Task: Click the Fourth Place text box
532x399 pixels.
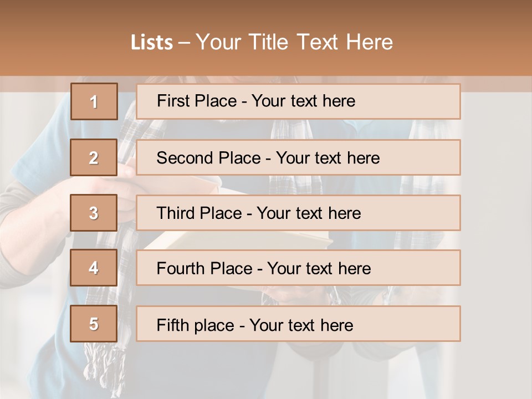Action: coord(298,268)
